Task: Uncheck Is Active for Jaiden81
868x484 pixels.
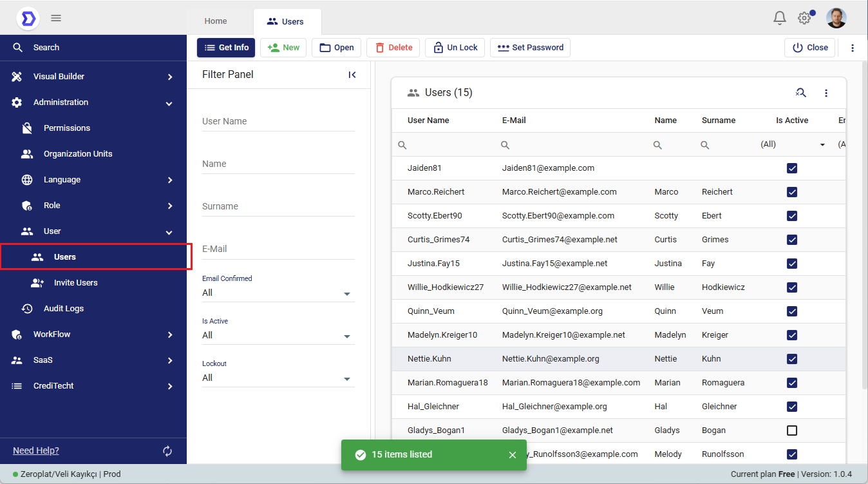Action: coord(792,168)
